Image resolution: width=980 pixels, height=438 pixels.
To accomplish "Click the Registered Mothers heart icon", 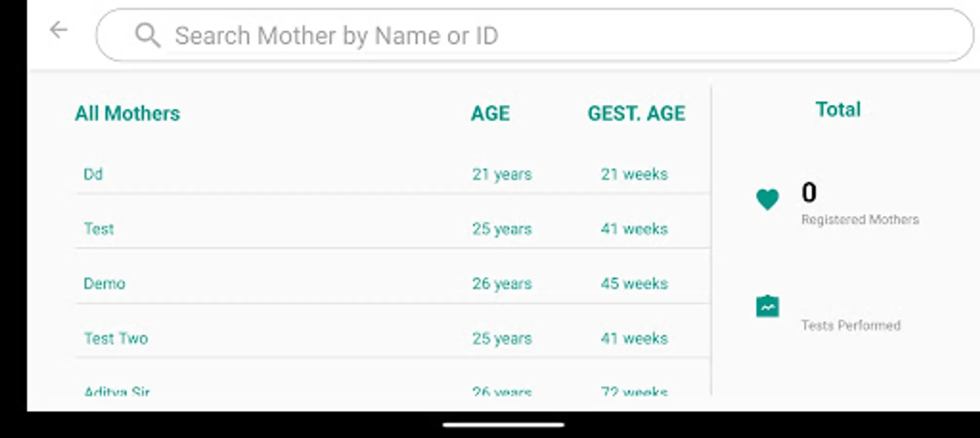I will click(767, 200).
